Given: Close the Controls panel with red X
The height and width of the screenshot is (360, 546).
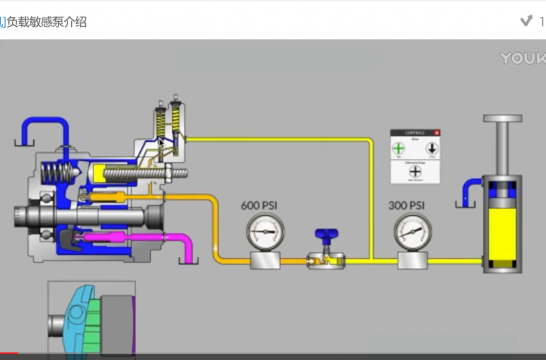Looking at the screenshot, I should pyautogui.click(x=437, y=133).
